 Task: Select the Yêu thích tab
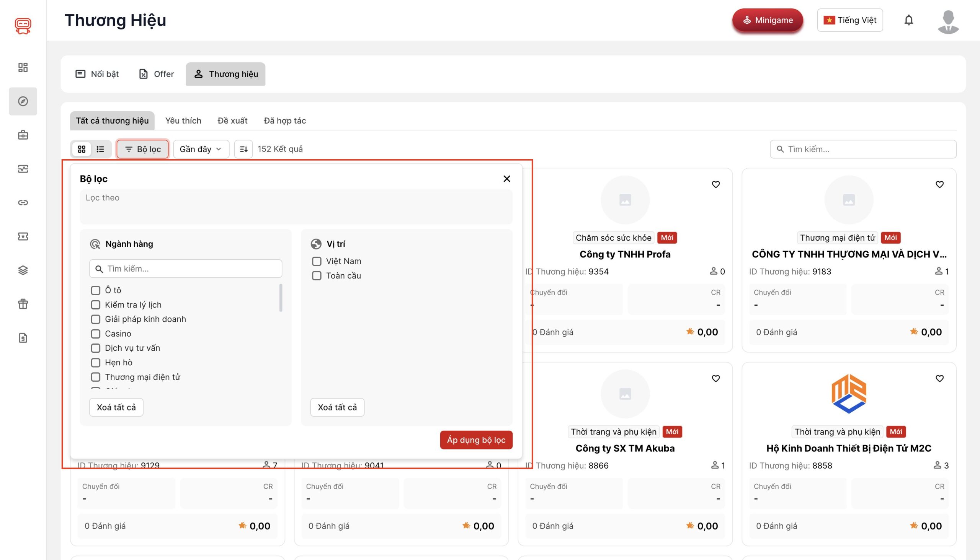183,121
